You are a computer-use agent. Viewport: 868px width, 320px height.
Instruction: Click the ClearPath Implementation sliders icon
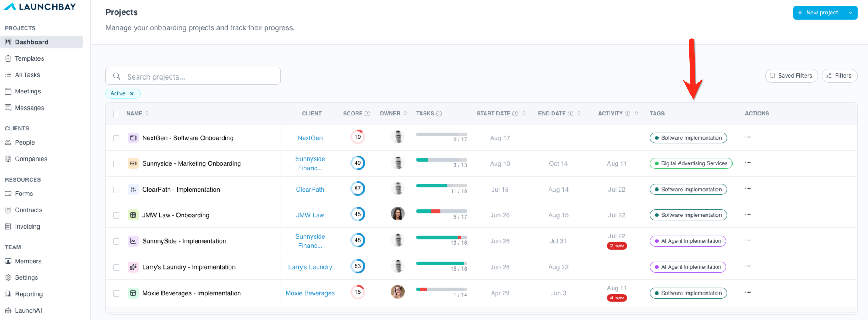point(133,189)
